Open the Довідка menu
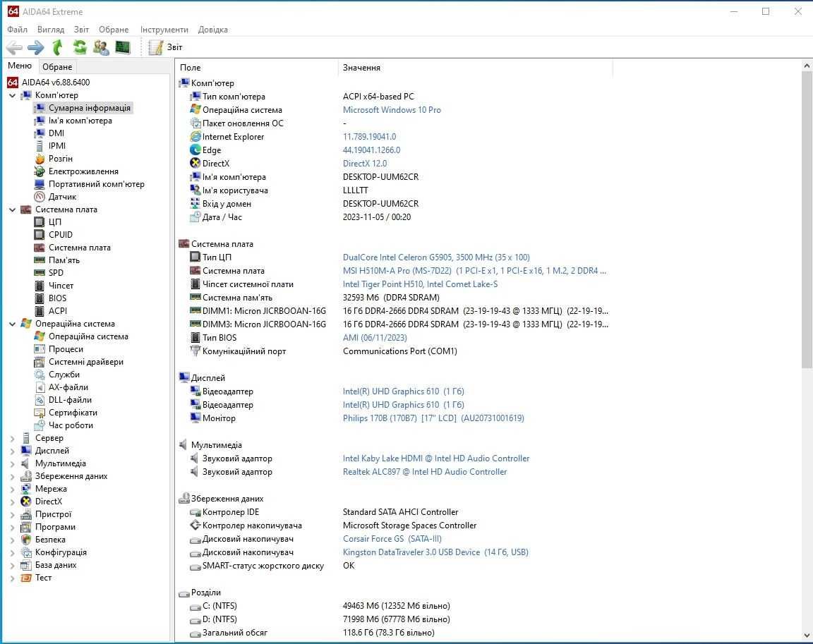813x644 pixels. point(212,30)
